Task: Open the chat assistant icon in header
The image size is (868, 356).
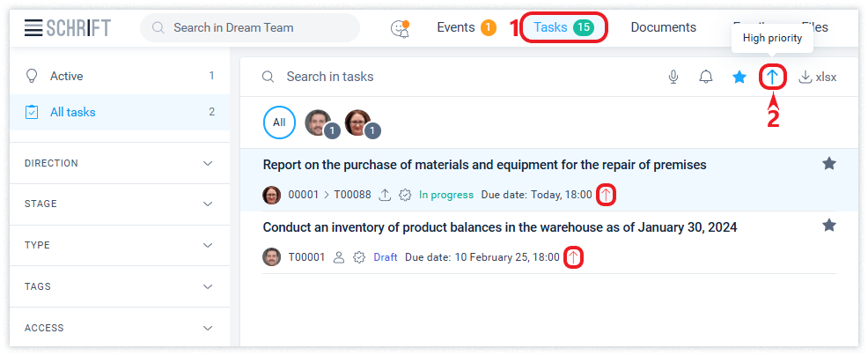Action: [x=400, y=28]
